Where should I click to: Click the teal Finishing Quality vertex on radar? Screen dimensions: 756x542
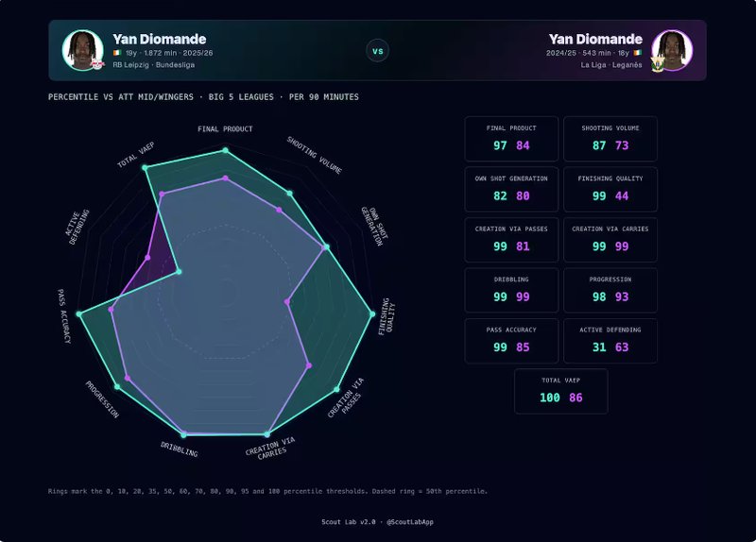click(371, 313)
